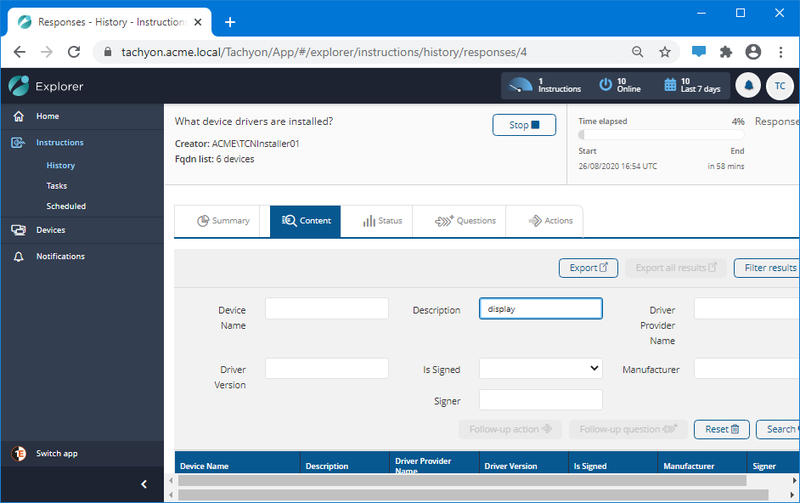Viewport: 800px width, 503px height.
Task: Click the Devices monitor icon
Action: coord(18,230)
